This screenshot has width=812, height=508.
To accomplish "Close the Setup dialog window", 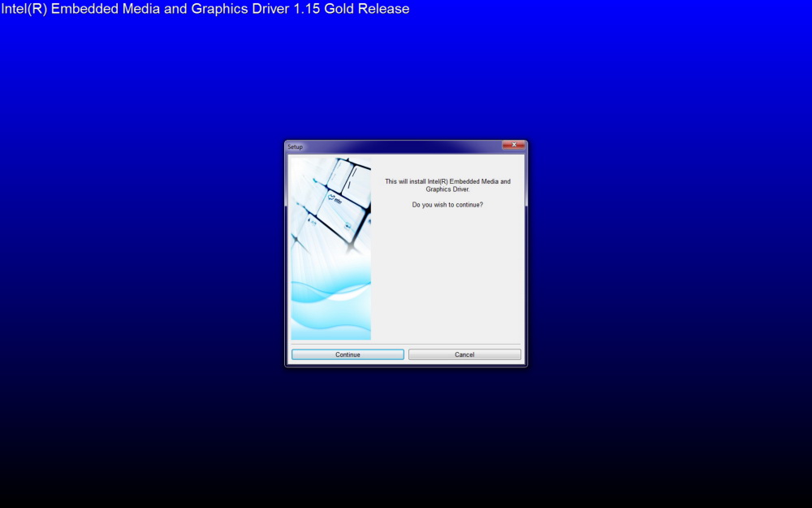I will pyautogui.click(x=514, y=145).
